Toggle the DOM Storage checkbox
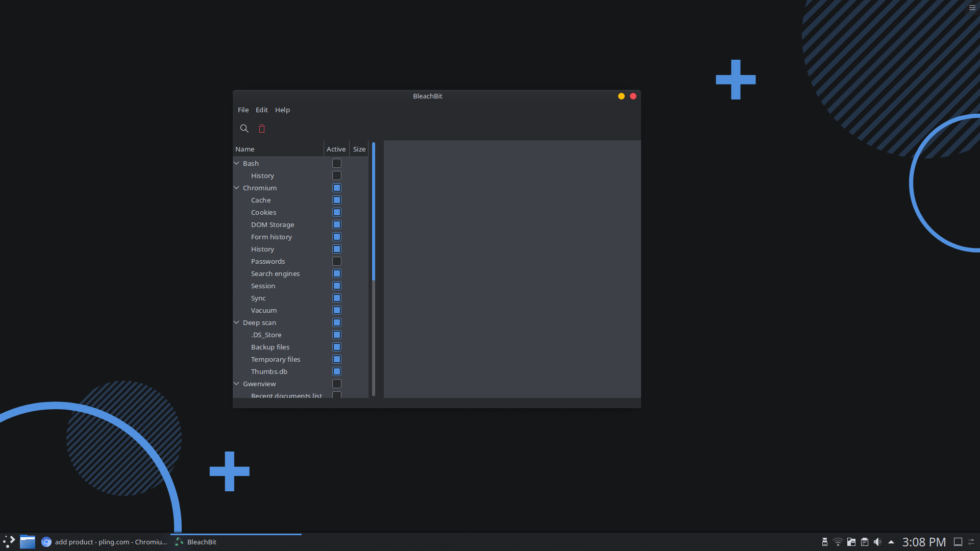The image size is (980, 551). (337, 224)
